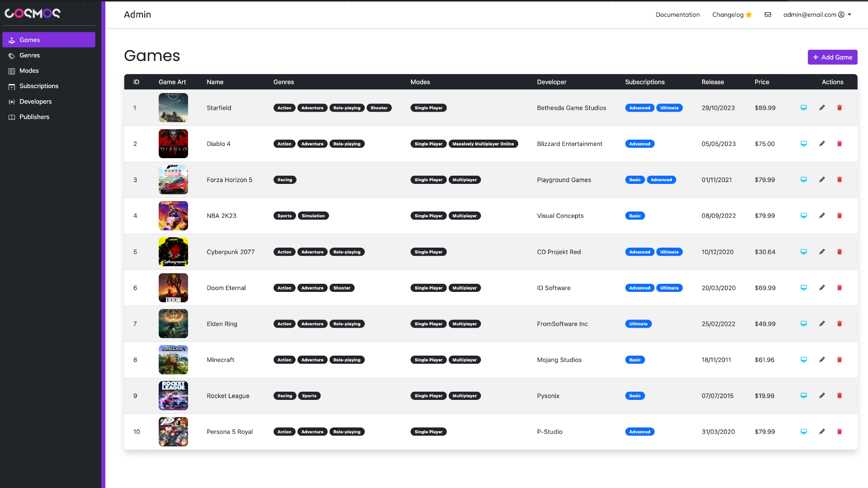Edit Starfield with the pencil icon
This screenshot has width=868, height=488.
[822, 108]
